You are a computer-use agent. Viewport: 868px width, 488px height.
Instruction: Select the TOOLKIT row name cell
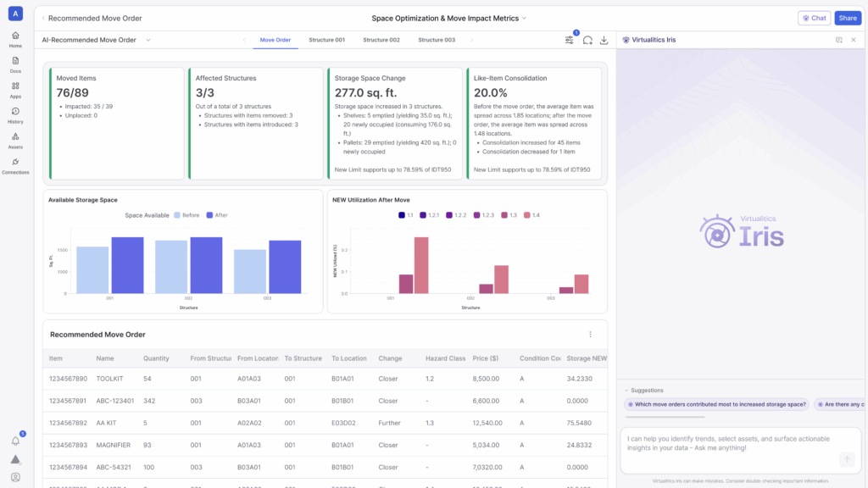click(109, 379)
